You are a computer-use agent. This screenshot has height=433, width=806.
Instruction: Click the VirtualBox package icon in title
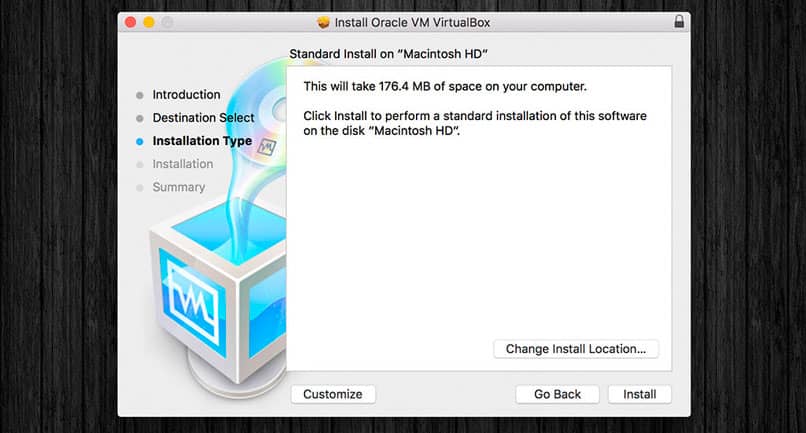[323, 23]
